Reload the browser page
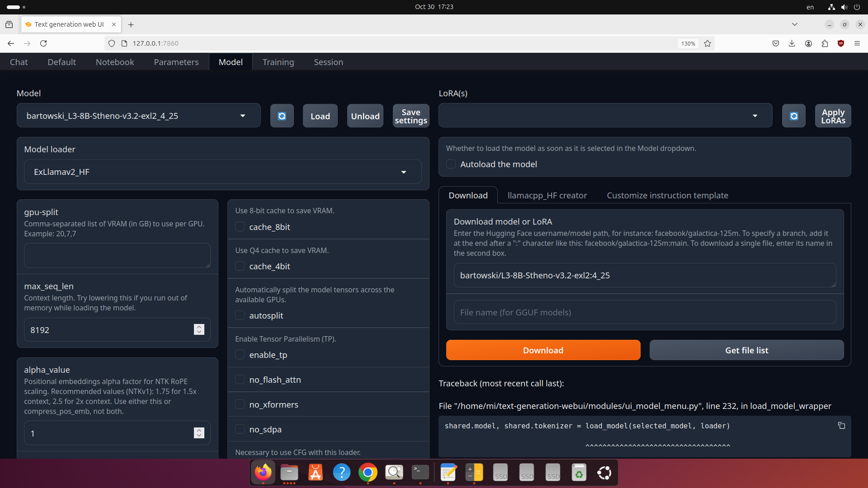Viewport: 868px width, 488px height. click(x=43, y=43)
